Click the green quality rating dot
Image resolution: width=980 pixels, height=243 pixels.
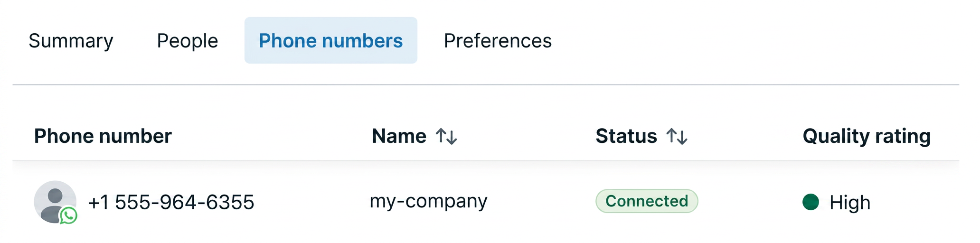click(x=811, y=202)
